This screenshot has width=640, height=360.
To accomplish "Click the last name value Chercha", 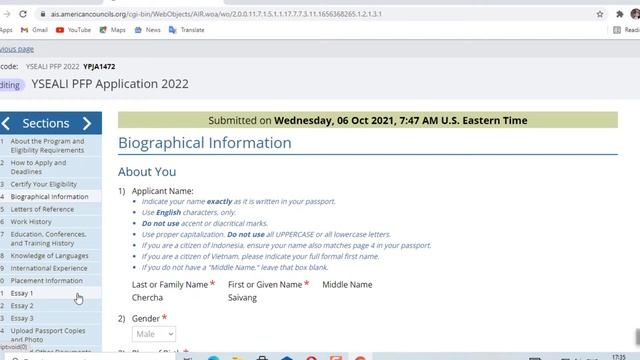I will point(147,298).
